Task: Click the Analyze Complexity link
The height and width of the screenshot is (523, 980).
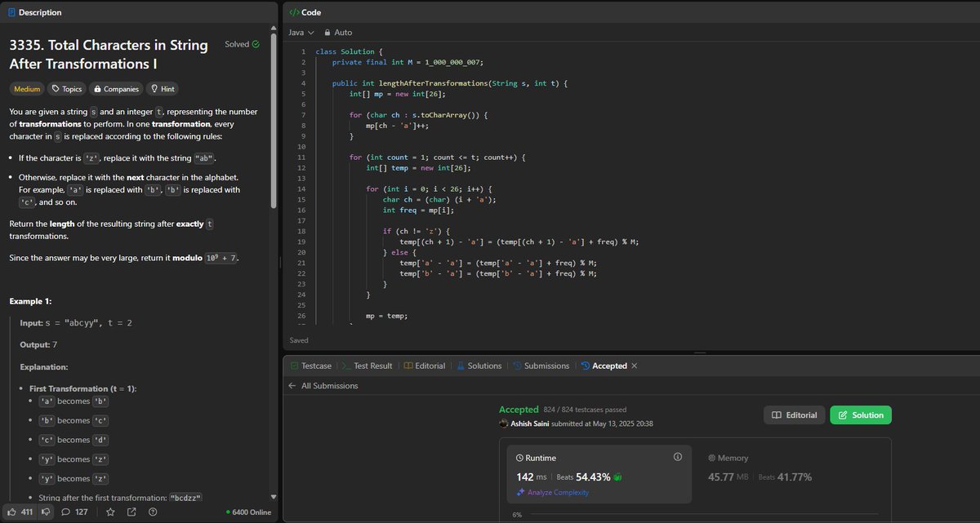Action: [x=551, y=492]
